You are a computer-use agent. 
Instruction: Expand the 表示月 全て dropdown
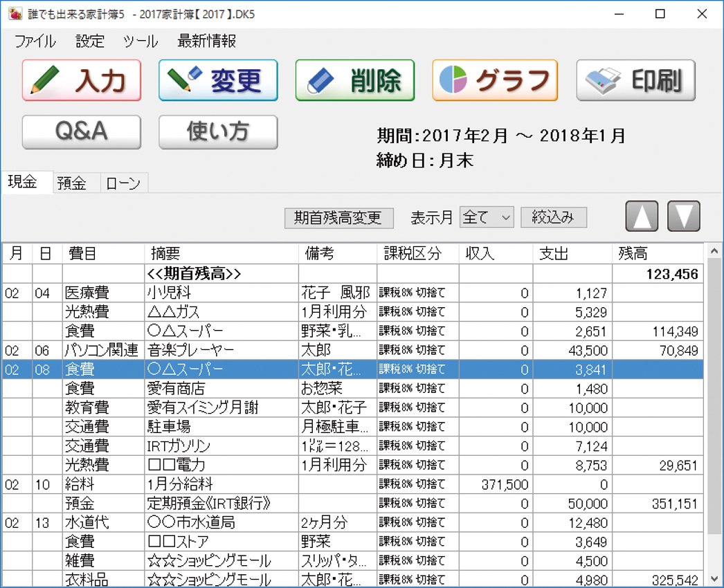click(487, 217)
